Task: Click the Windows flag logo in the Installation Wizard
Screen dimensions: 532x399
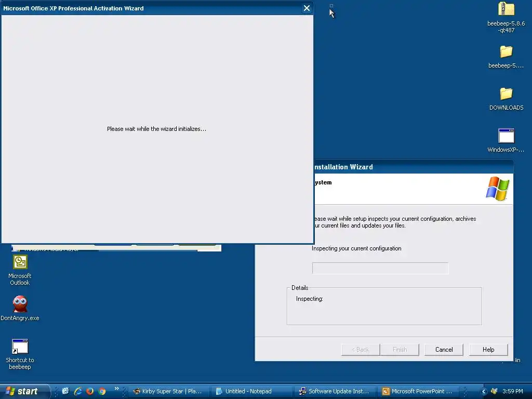Action: 497,189
